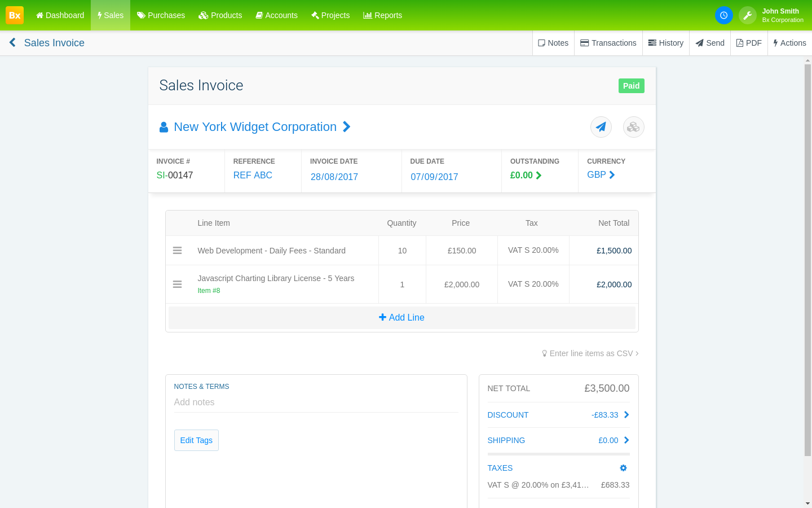
Task: Open the Purchases menu
Action: point(161,15)
